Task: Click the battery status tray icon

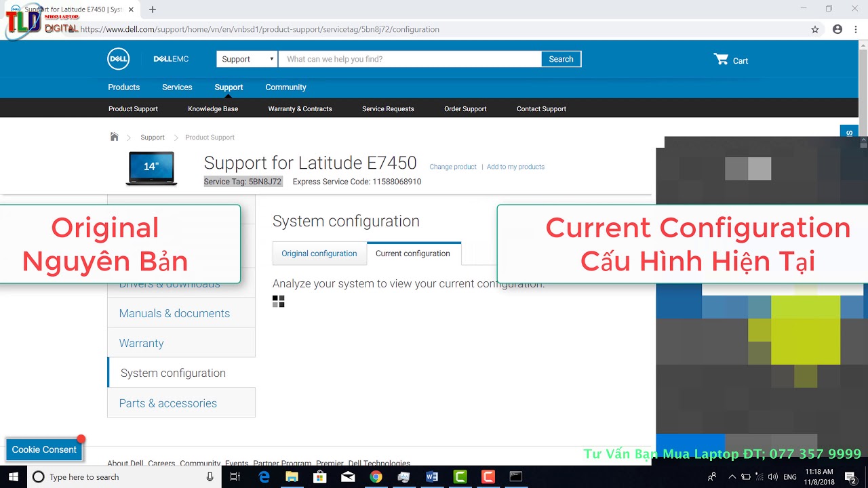Action: (746, 477)
